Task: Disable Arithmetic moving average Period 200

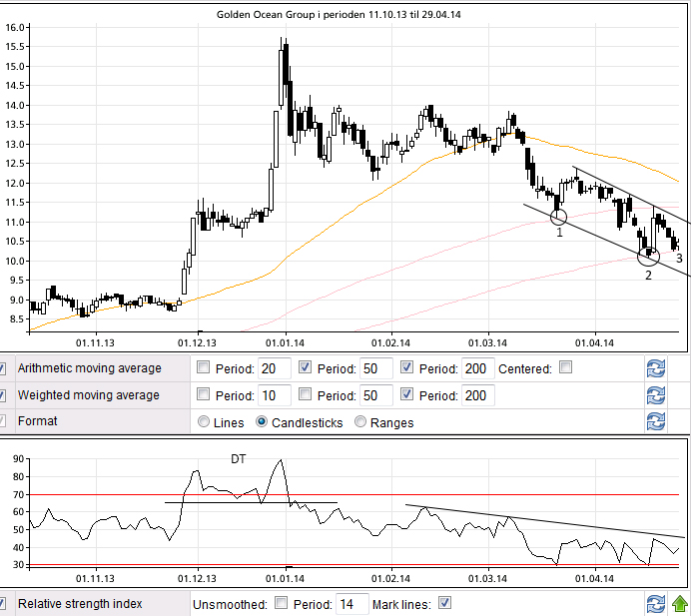Action: click(407, 368)
